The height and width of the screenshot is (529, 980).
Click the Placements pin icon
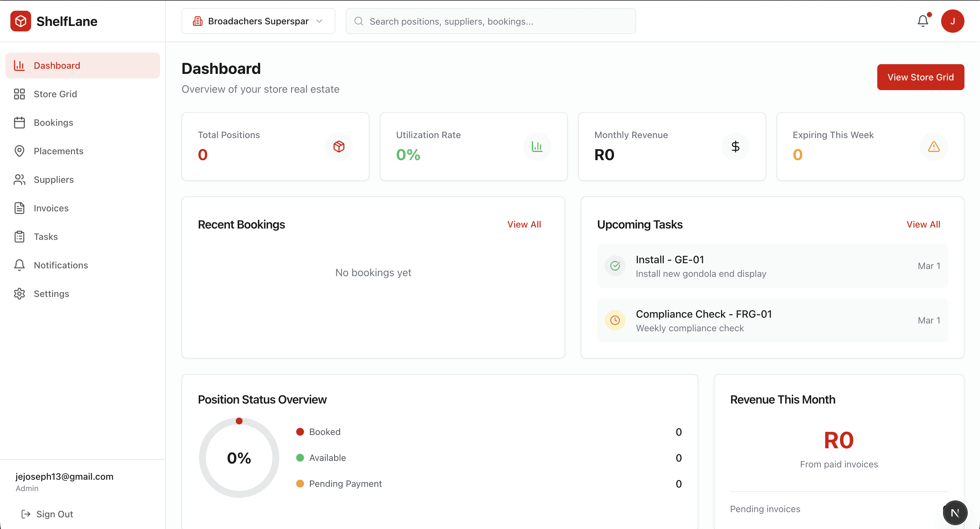click(x=19, y=151)
